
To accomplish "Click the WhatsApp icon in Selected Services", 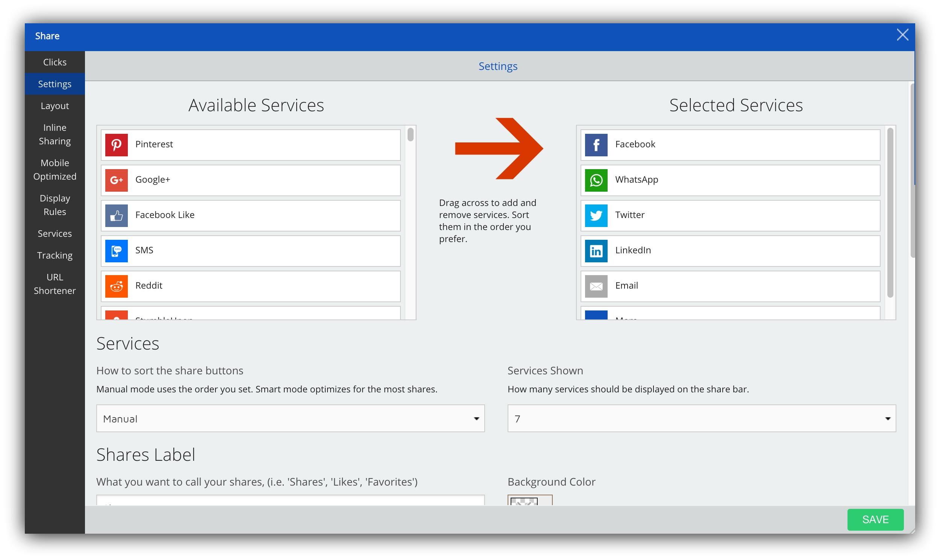I will pyautogui.click(x=595, y=179).
